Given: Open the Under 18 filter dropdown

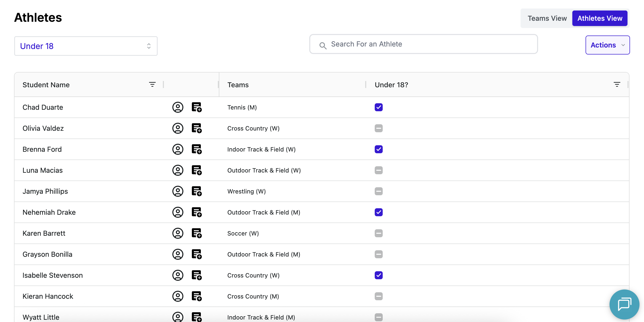Looking at the screenshot, I should point(86,46).
